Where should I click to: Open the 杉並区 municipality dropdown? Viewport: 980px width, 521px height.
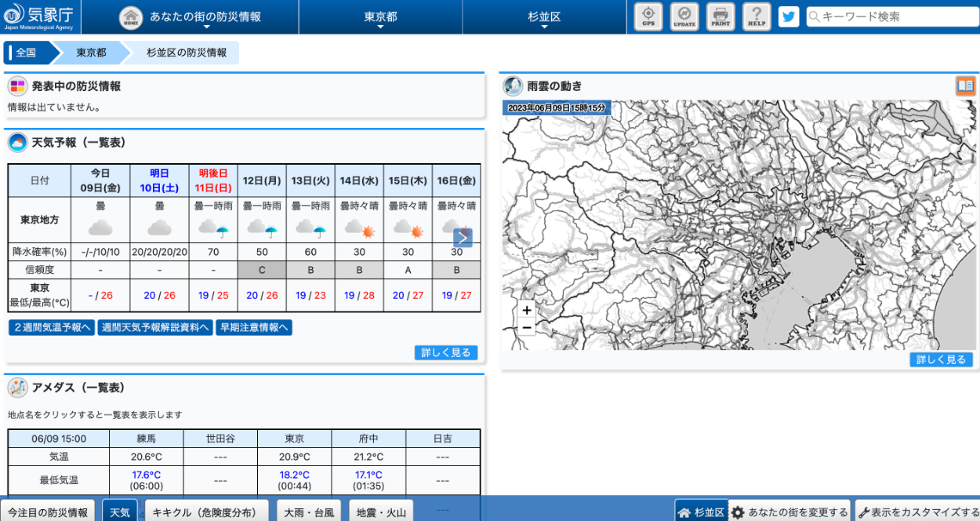coord(544,17)
